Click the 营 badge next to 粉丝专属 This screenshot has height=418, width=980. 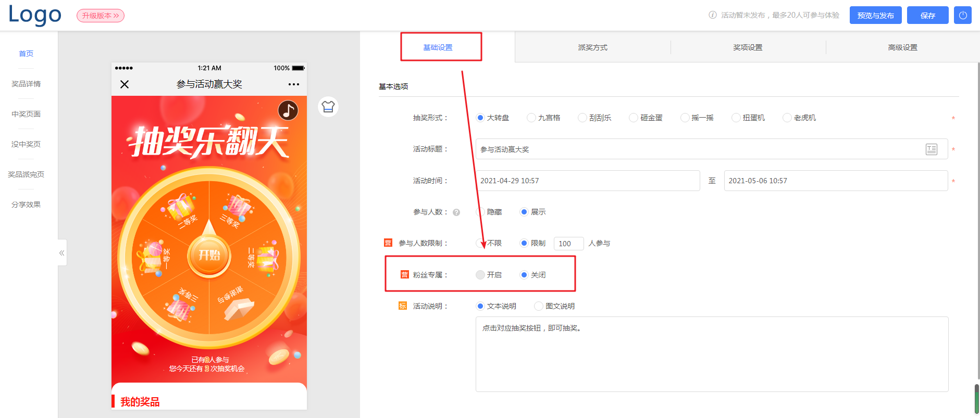click(405, 274)
